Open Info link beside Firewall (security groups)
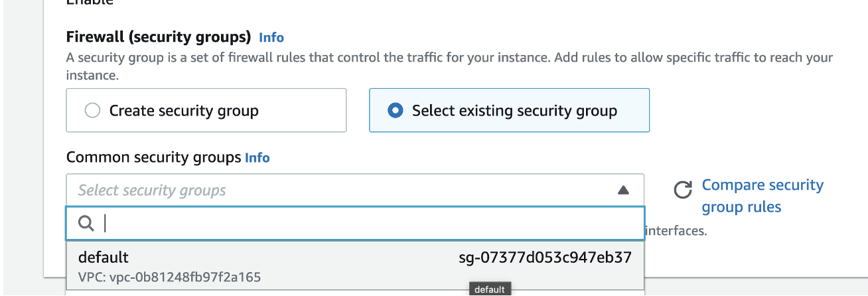 point(271,37)
